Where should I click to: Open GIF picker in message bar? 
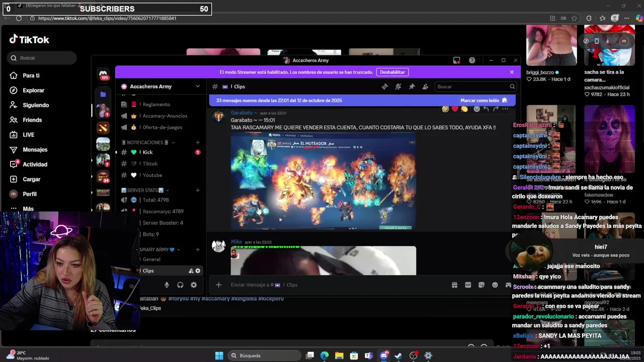click(468, 285)
